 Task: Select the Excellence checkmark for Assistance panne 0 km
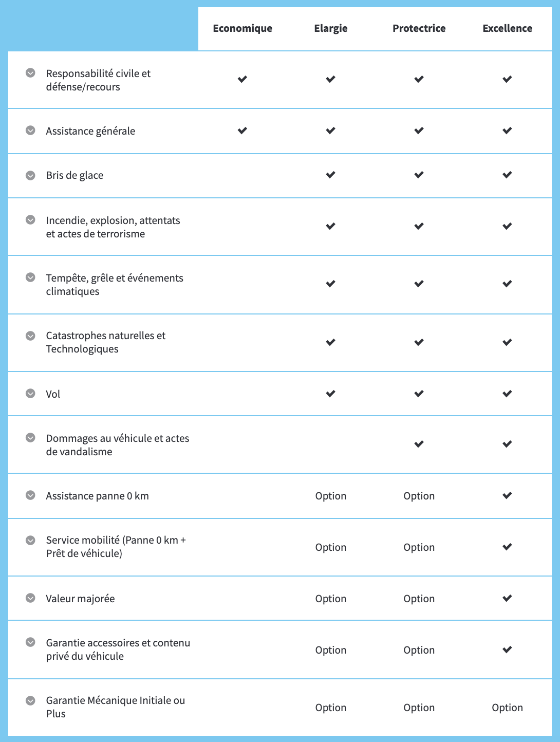click(507, 495)
